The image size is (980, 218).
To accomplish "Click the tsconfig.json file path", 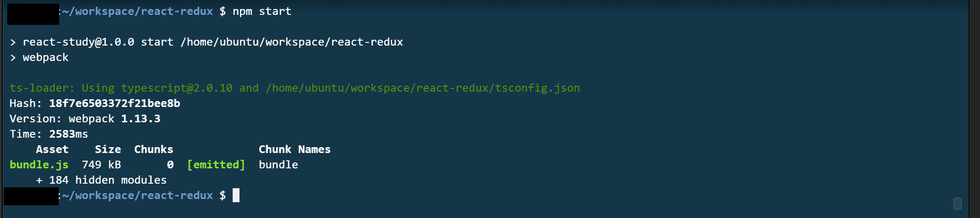I will pyautogui.click(x=423, y=88).
